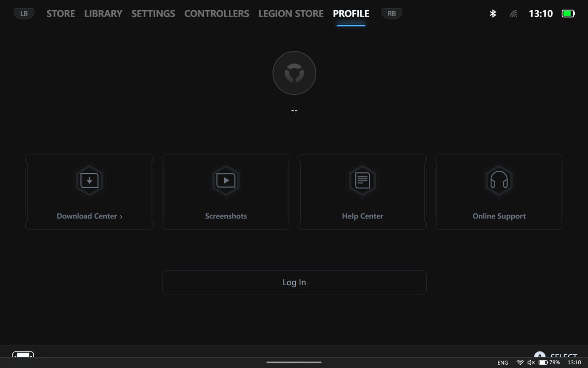The height and width of the screenshot is (368, 588).
Task: Click the top bar clock showing 13:10
Action: 541,13
